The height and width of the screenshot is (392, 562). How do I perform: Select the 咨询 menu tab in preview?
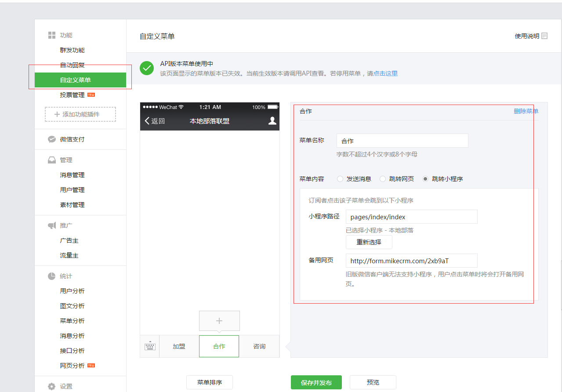259,346
